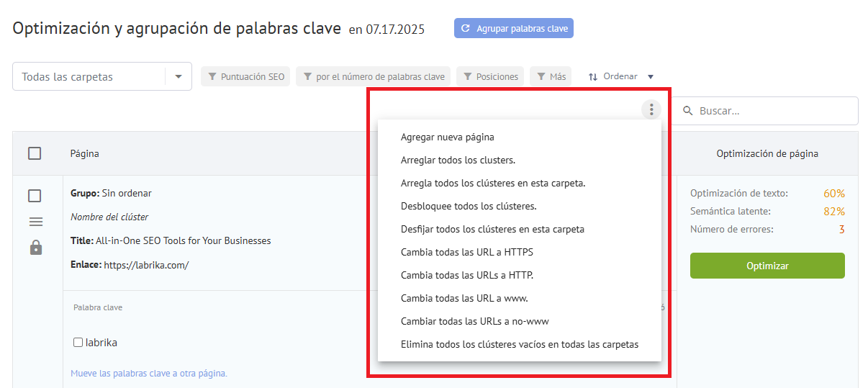This screenshot has height=388, width=868.
Task: Click the lock icon for labrika cluster
Action: coord(36,248)
